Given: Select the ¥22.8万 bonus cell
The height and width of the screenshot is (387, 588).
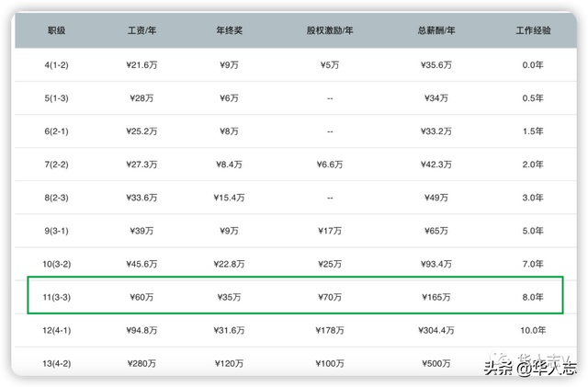Looking at the screenshot, I should 229,264.
